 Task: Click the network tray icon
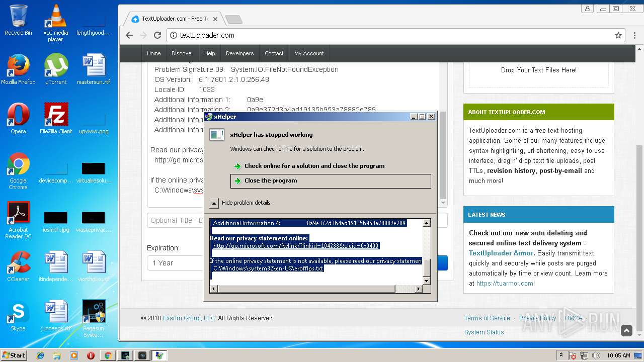point(584,355)
